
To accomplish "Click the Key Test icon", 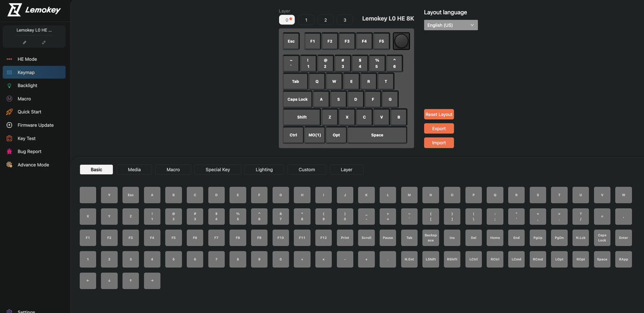I will click(x=9, y=138).
